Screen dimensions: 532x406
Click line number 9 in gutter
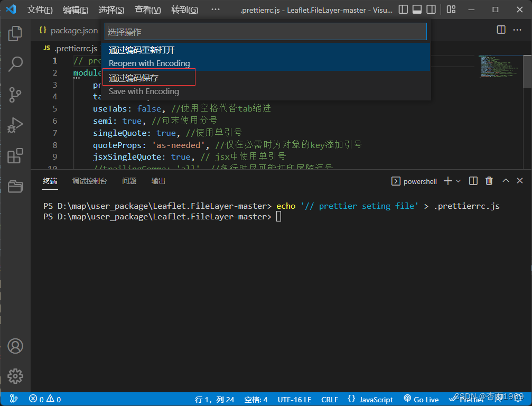[55, 157]
